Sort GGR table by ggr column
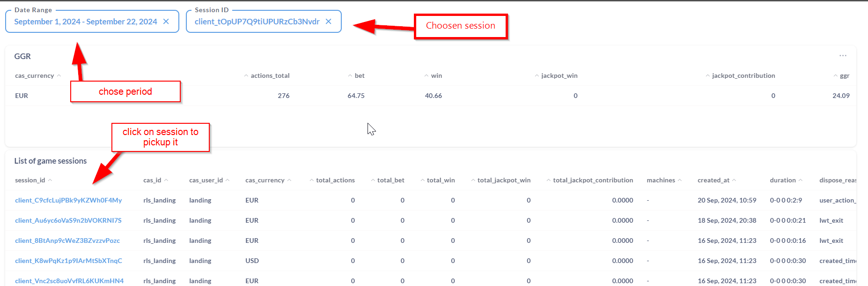The height and width of the screenshot is (286, 868). 844,75
